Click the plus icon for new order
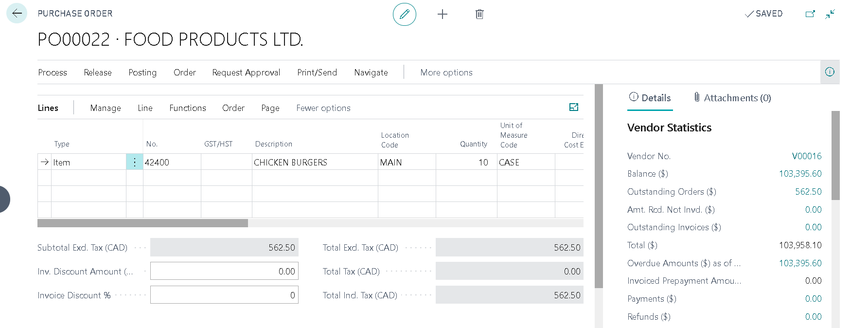The width and height of the screenshot is (868, 328). coord(442,14)
